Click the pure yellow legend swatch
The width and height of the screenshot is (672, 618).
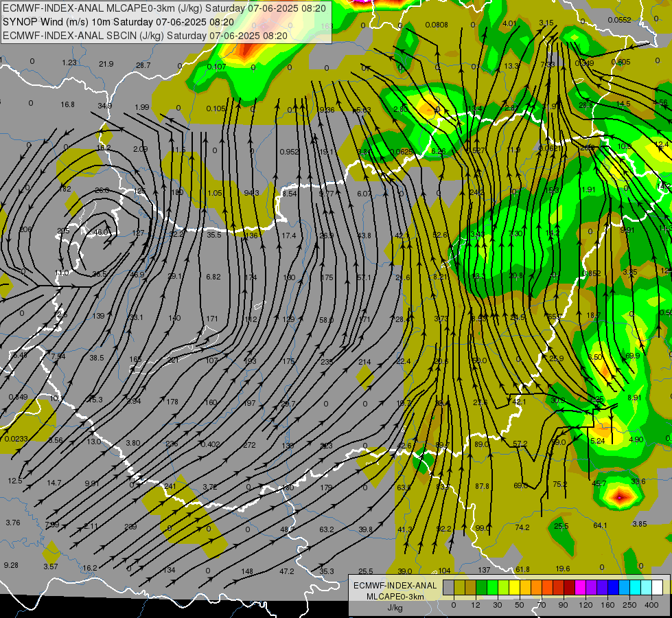(x=514, y=587)
